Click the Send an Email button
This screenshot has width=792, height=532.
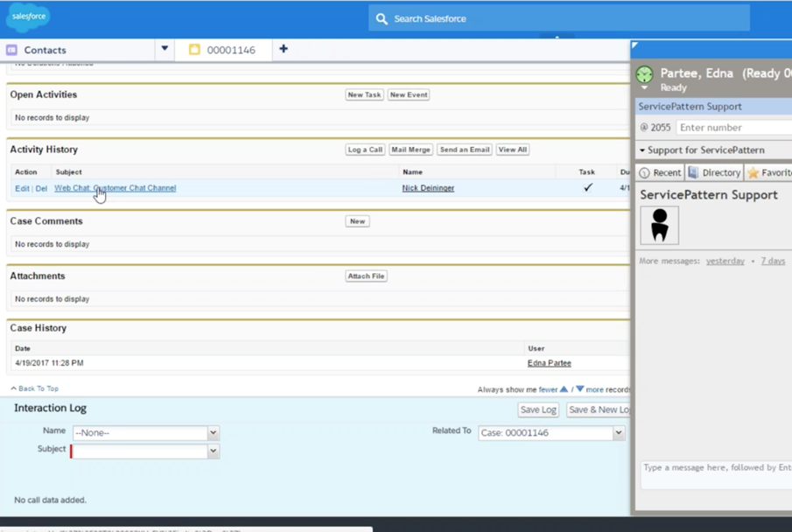464,150
